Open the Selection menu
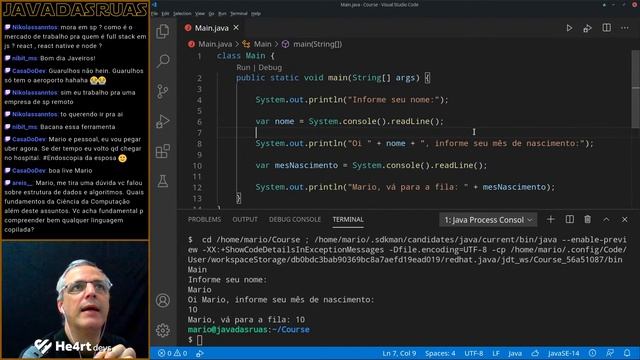This screenshot has height=360, width=640. pyautogui.click(x=182, y=13)
